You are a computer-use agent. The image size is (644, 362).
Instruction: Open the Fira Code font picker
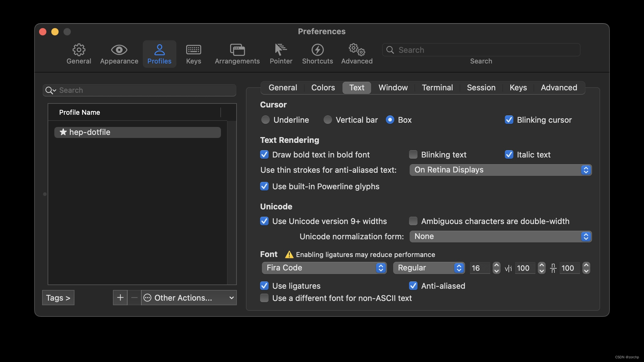click(x=324, y=268)
